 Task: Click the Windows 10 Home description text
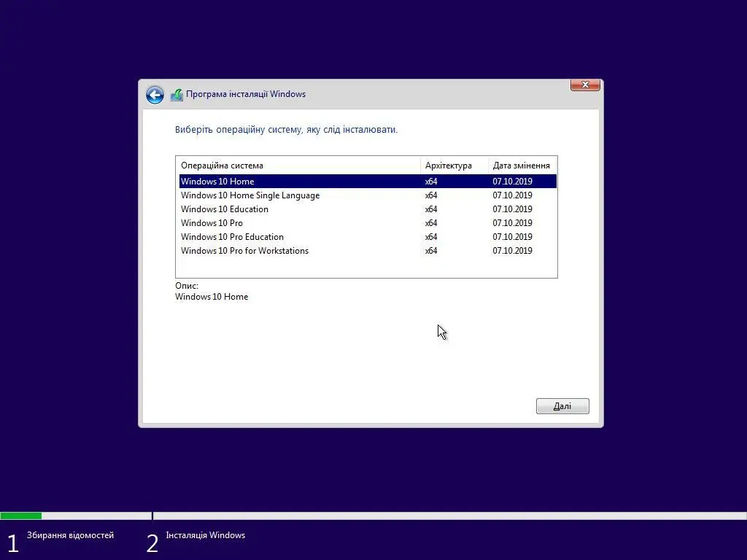[212, 297]
